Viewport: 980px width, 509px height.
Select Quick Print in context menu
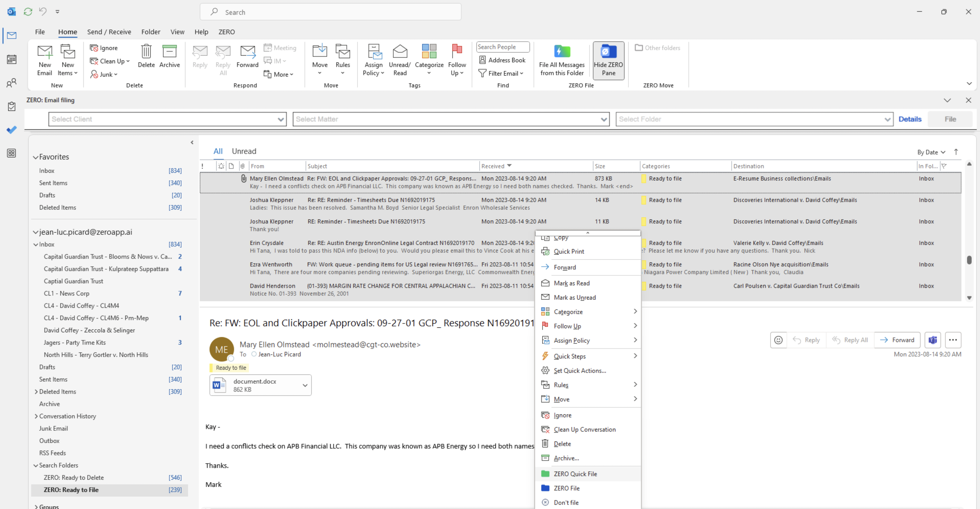point(588,251)
